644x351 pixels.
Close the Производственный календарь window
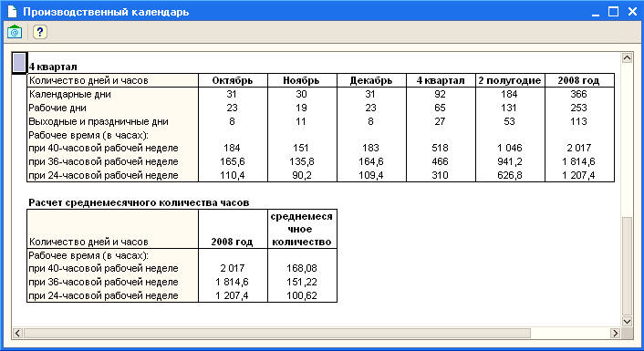point(632,12)
